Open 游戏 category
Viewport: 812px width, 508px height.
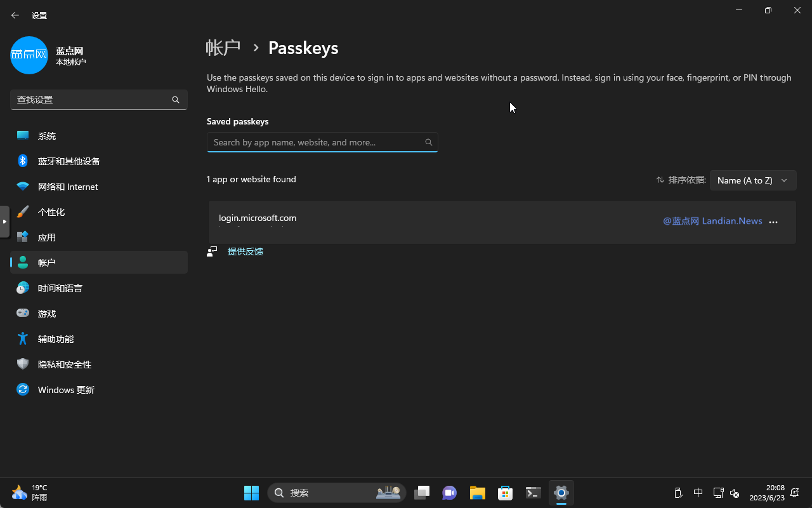pyautogui.click(x=99, y=314)
